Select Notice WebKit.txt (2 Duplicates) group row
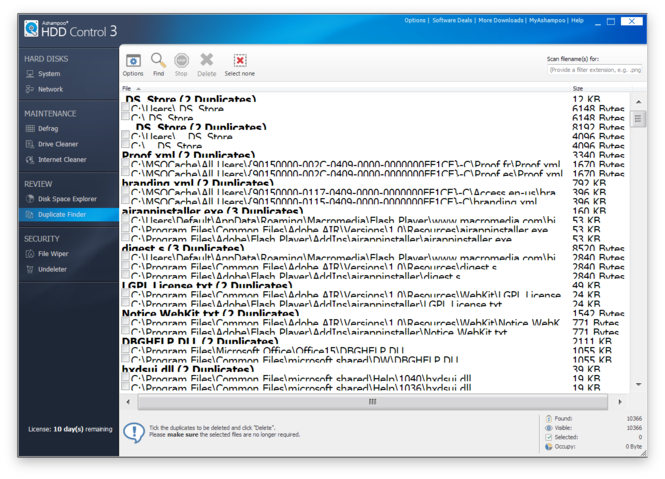The height and width of the screenshot is (479, 665). (373, 314)
